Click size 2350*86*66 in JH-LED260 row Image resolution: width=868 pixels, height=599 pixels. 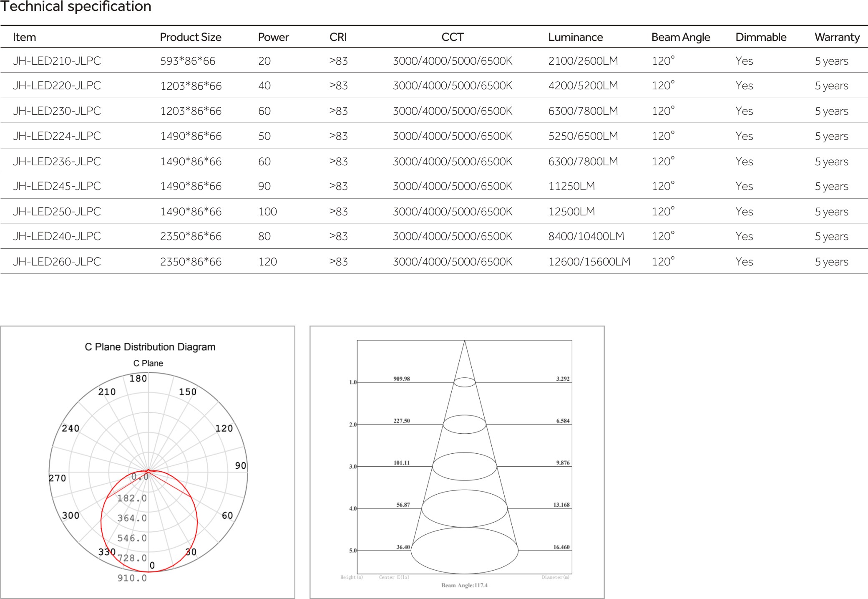point(191,262)
